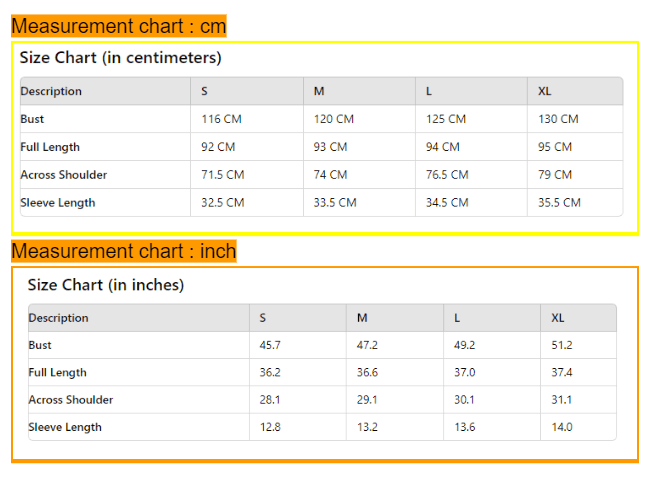Click the 93 CM full length cell
The width and height of the screenshot is (664, 484).
point(330,147)
